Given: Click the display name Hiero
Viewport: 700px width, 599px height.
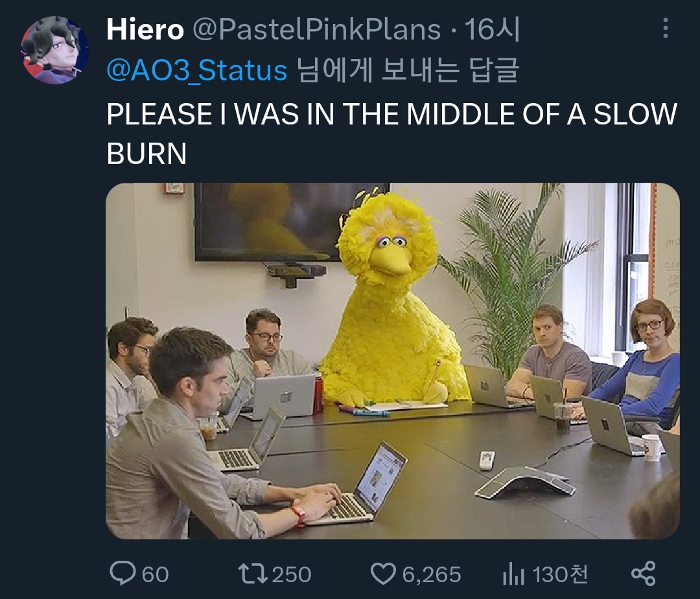Looking at the screenshot, I should [145, 29].
